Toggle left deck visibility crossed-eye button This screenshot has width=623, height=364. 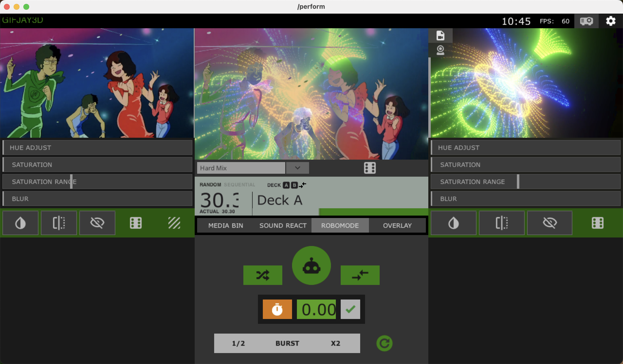[x=97, y=223]
